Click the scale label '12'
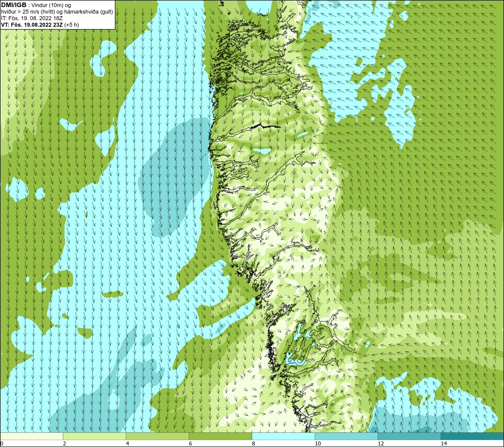The image size is (504, 447). click(381, 443)
